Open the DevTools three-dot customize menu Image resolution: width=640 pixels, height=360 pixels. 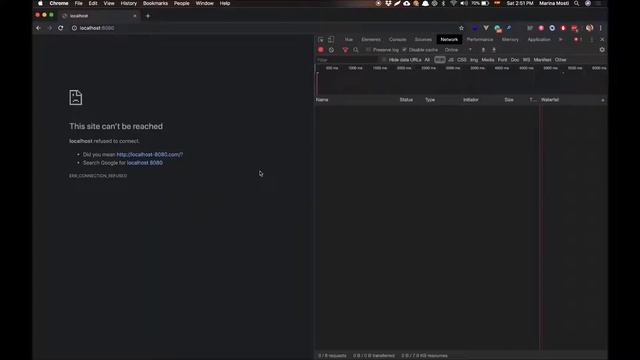point(592,40)
